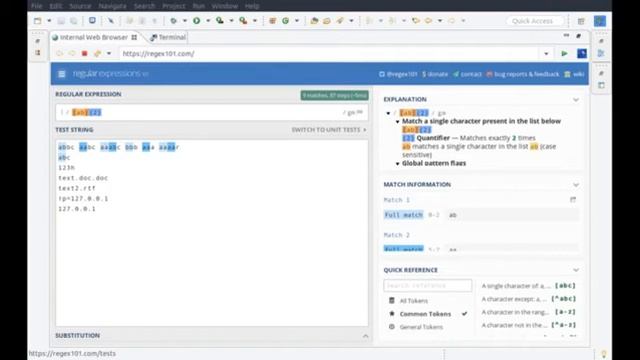Open the Project menu
Image resolution: width=640 pixels, height=360 pixels.
click(174, 6)
